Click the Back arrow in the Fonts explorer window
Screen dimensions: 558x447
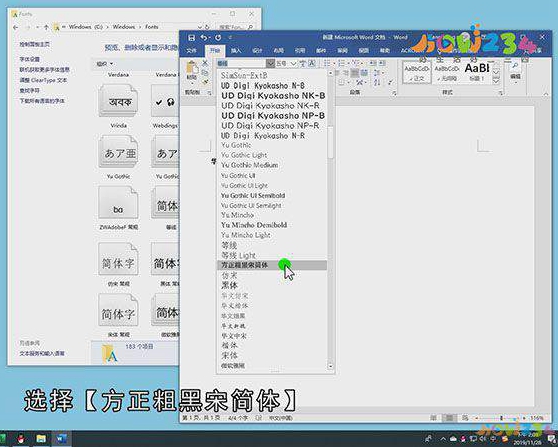pos(15,27)
